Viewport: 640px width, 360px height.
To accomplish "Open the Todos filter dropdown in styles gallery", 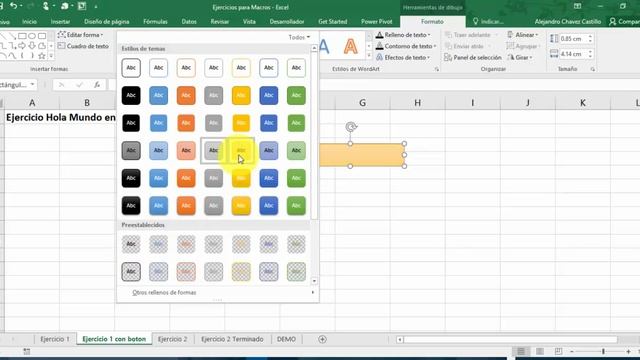I will [299, 37].
